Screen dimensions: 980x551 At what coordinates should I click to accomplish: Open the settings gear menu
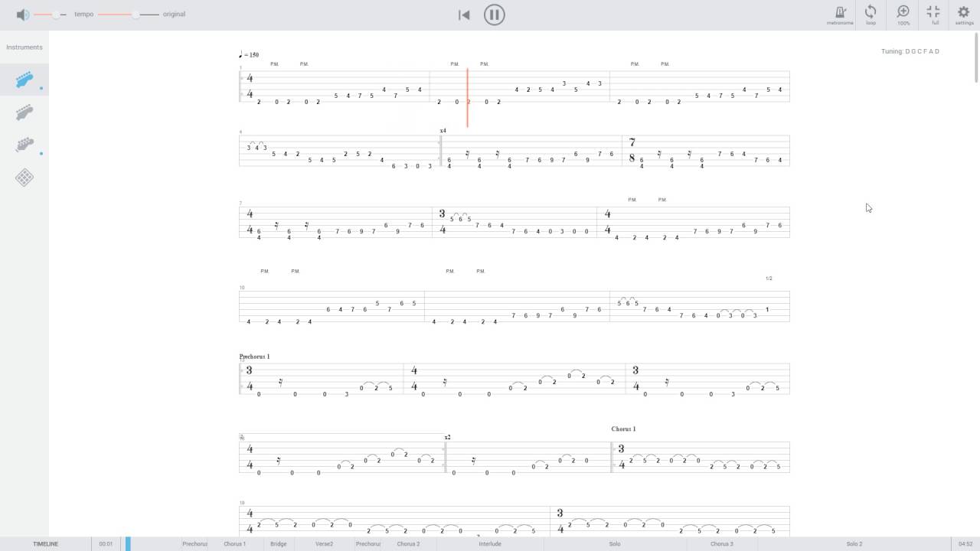pos(964,15)
